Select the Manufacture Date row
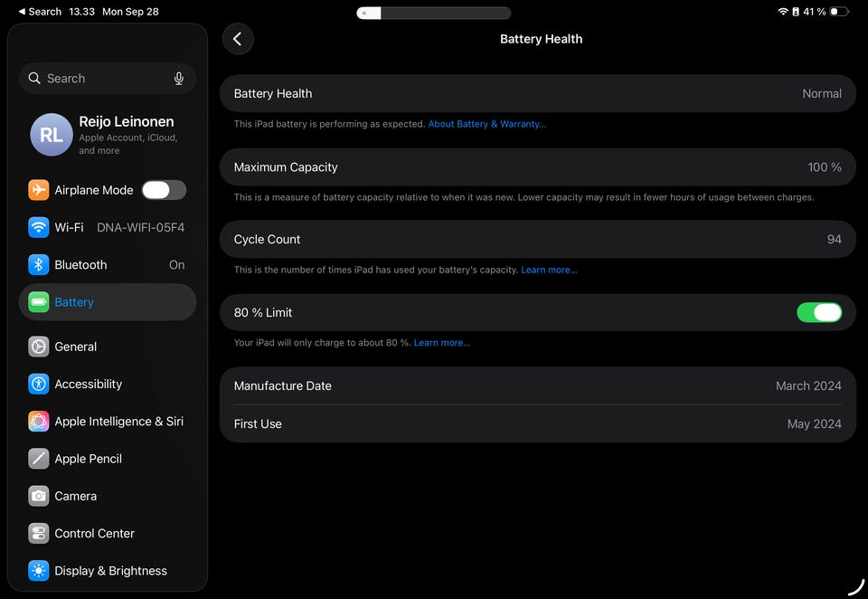Viewport: 868px width, 599px height. pyautogui.click(x=538, y=385)
